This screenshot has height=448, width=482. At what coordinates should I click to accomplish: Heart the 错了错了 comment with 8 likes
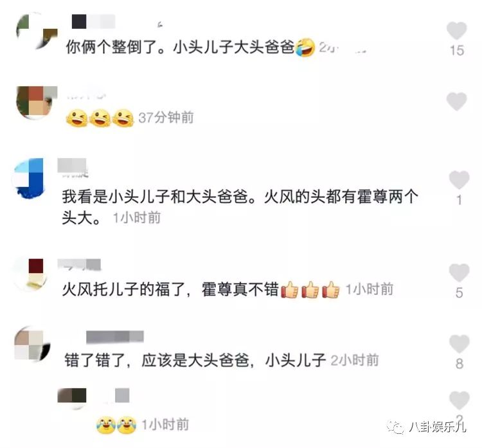[459, 343]
